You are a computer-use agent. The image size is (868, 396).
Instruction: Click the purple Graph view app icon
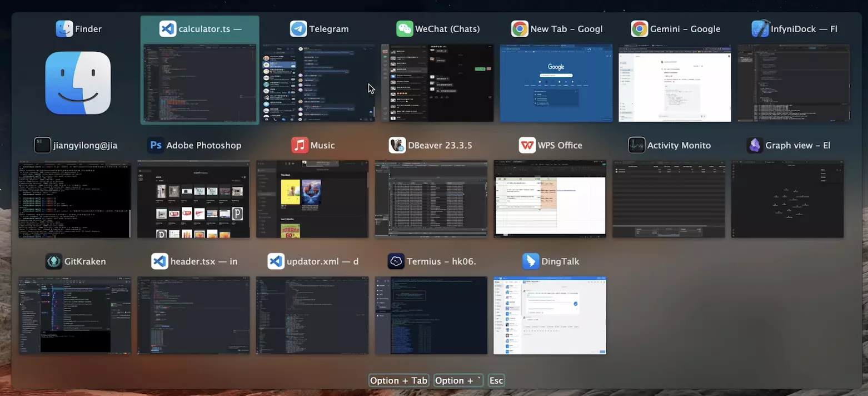(x=755, y=145)
